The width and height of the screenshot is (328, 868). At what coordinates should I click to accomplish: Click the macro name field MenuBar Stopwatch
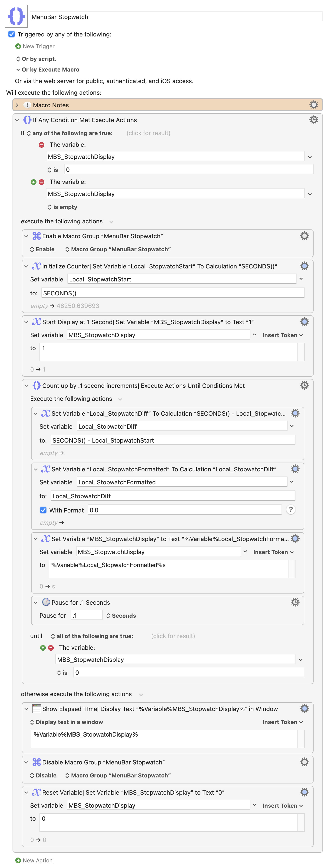tap(175, 17)
